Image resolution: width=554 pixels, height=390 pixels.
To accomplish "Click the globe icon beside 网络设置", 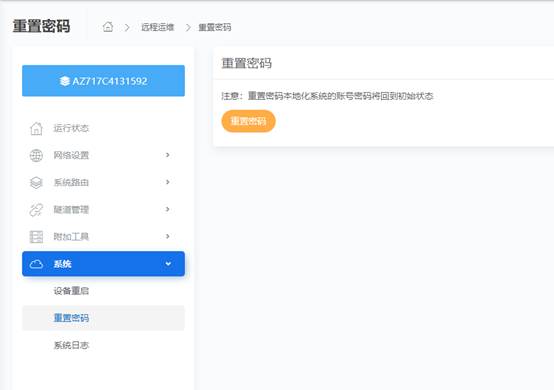I will click(36, 155).
